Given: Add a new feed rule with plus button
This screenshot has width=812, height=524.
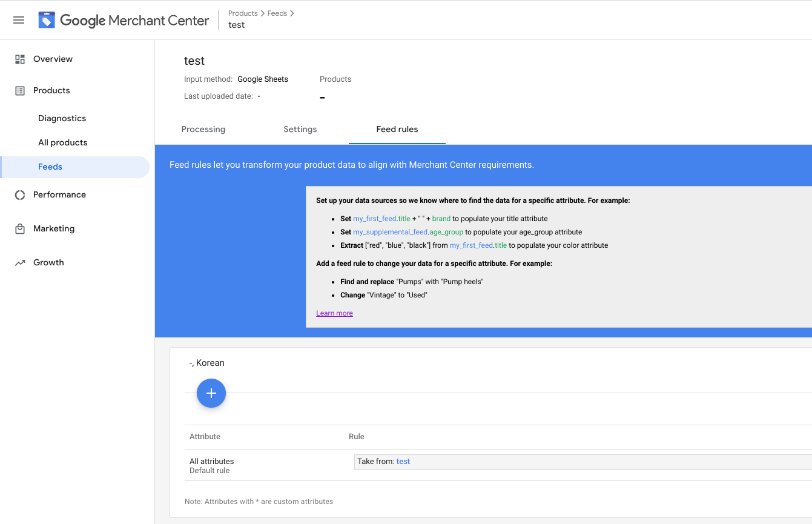Looking at the screenshot, I should point(211,393).
